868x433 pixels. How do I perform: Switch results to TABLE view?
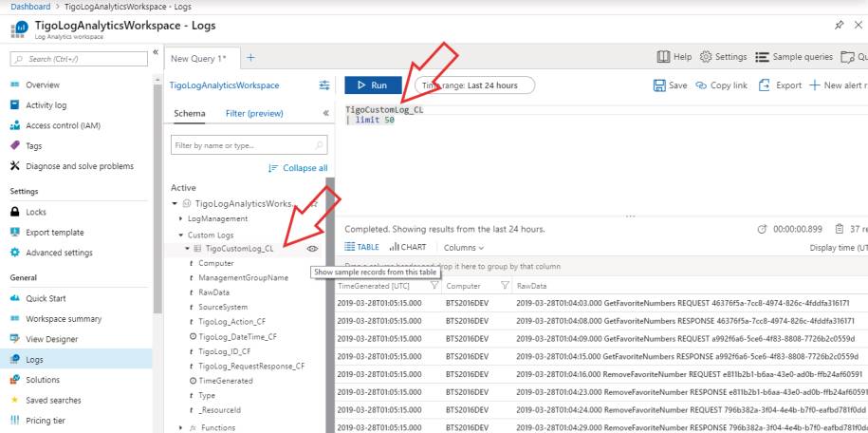tap(362, 247)
